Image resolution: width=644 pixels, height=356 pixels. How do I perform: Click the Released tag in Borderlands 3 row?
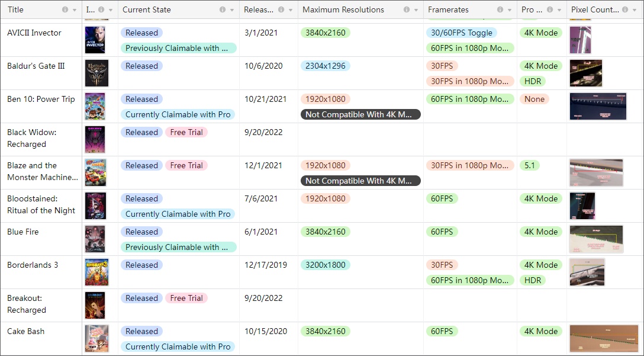tap(141, 265)
